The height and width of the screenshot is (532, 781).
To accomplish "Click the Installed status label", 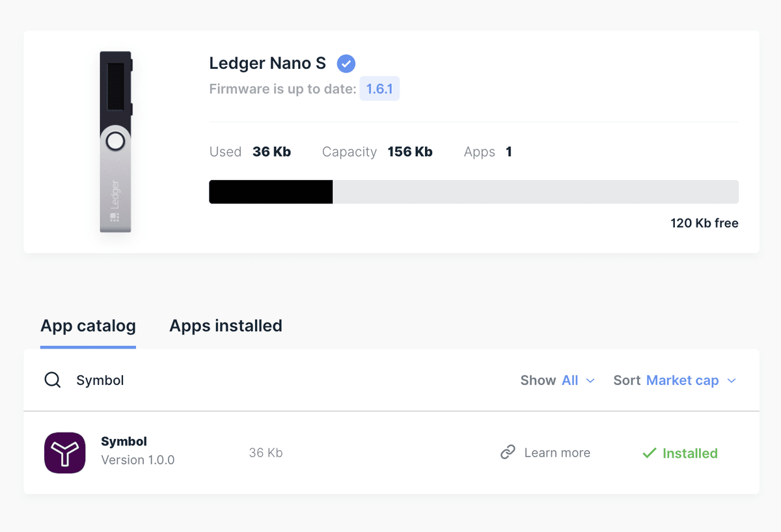I will [x=690, y=453].
